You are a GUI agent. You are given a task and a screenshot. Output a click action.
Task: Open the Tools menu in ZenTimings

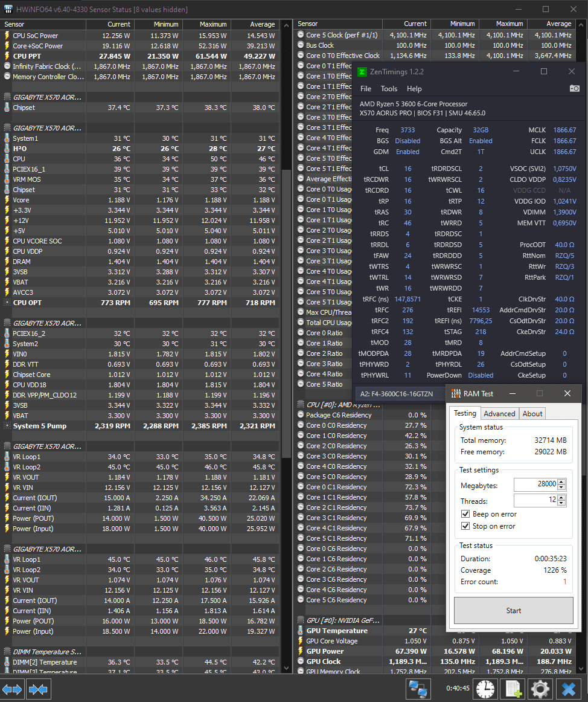[x=389, y=89]
